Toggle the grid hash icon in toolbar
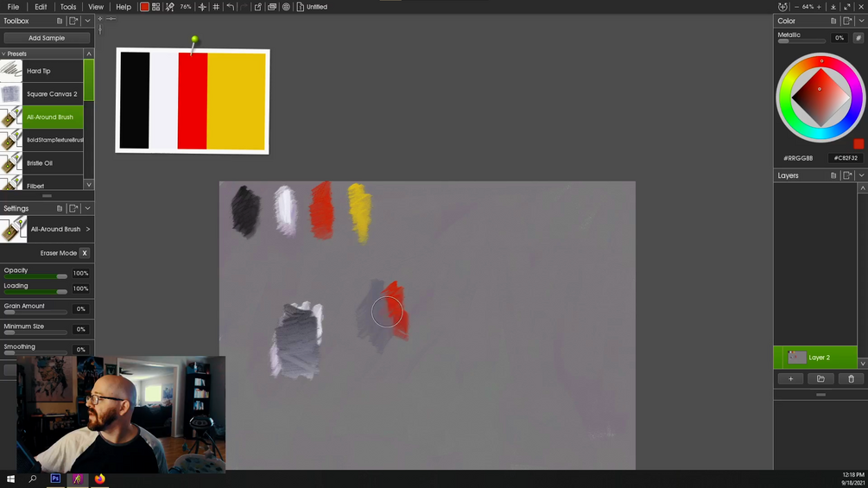The image size is (868, 488). click(x=216, y=7)
